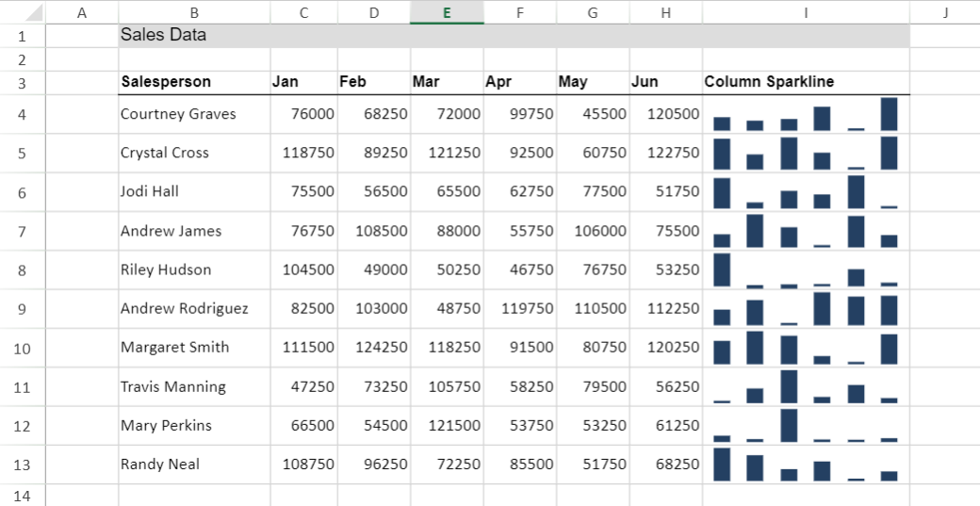The height and width of the screenshot is (506, 980).
Task: Select Margaret Smith's Feb value 124250
Action: tap(374, 348)
